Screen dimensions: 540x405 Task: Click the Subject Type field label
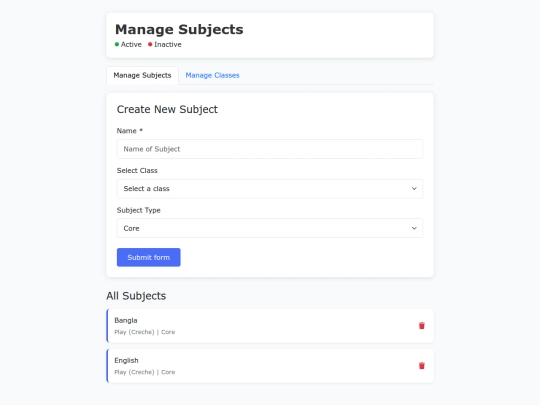138,210
